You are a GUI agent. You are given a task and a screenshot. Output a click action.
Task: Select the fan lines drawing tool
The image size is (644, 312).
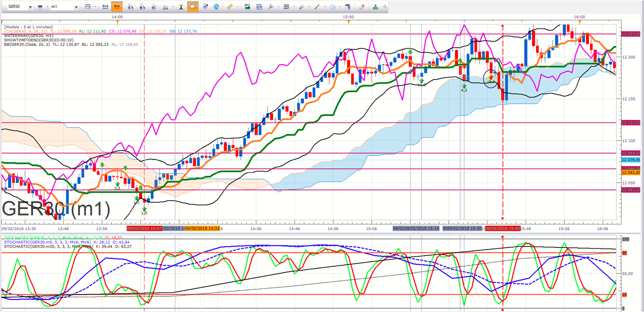pyautogui.click(x=302, y=7)
